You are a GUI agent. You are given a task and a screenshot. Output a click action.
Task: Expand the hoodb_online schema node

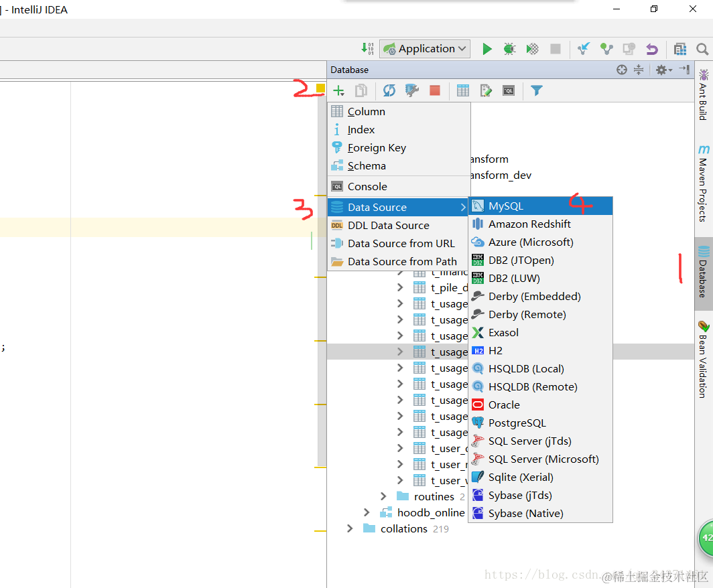[x=367, y=512]
